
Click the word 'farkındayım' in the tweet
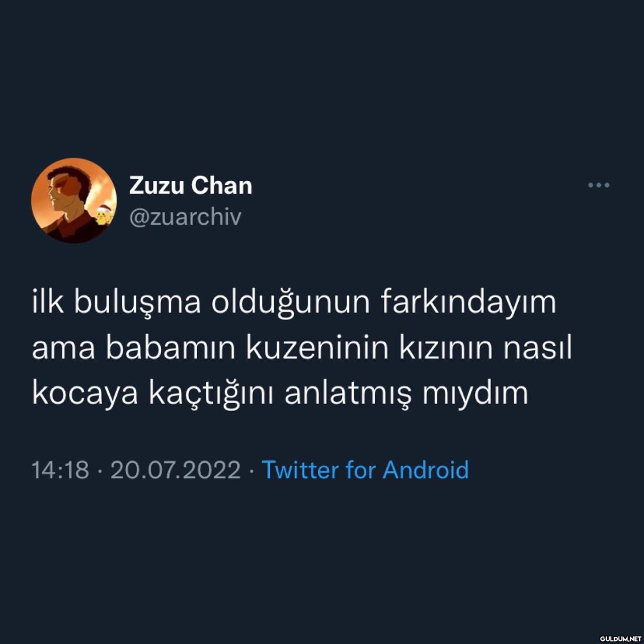point(468,303)
